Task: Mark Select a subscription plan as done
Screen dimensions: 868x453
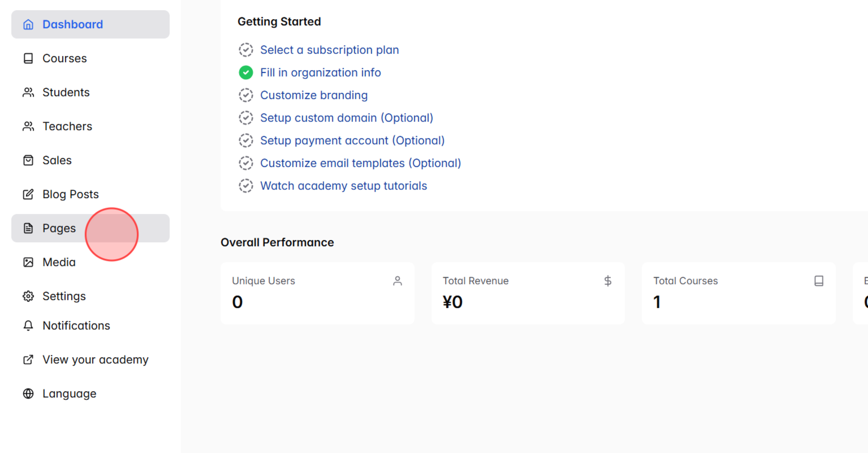Action: pyautogui.click(x=246, y=50)
